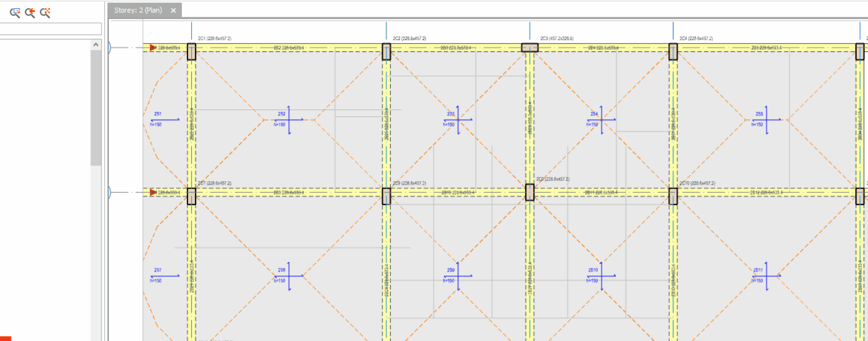Select column 2C9 at the middle grid intersection

tap(530, 192)
